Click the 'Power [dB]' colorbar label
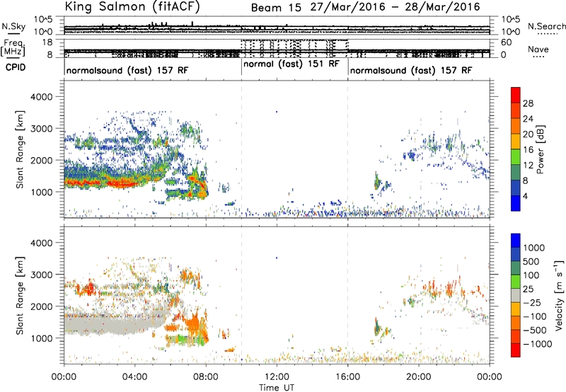Image resolution: width=566 pixels, height=392 pixels. (x=540, y=149)
